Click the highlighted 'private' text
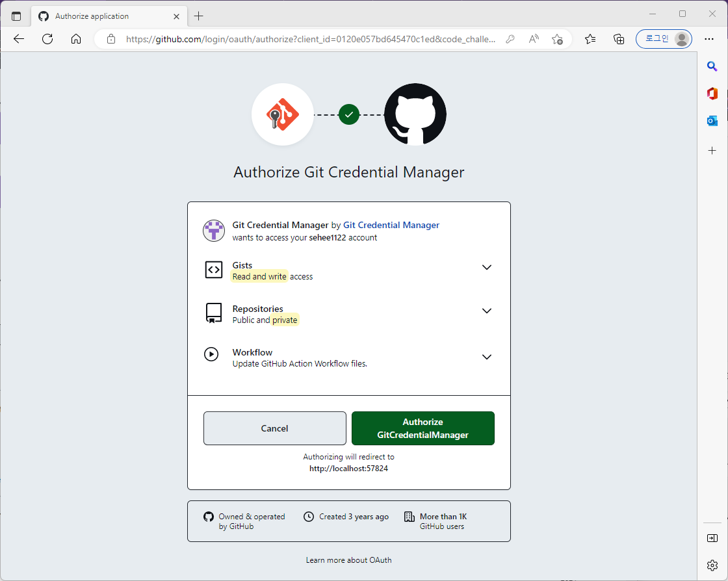Screen dimensions: 728x581 tap(285, 320)
